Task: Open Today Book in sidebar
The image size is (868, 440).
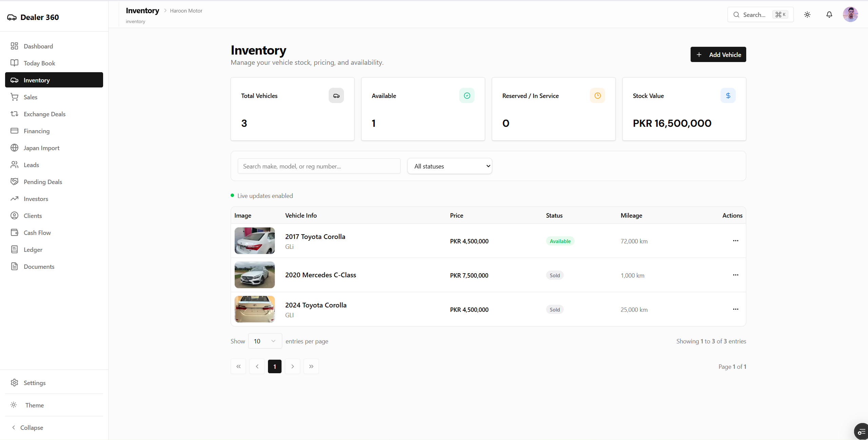Action: pyautogui.click(x=54, y=63)
